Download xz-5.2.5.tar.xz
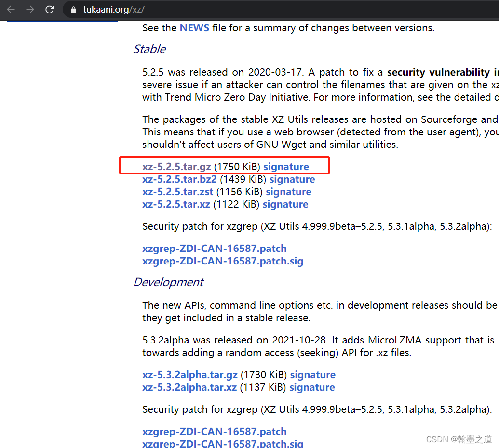 pyautogui.click(x=176, y=204)
